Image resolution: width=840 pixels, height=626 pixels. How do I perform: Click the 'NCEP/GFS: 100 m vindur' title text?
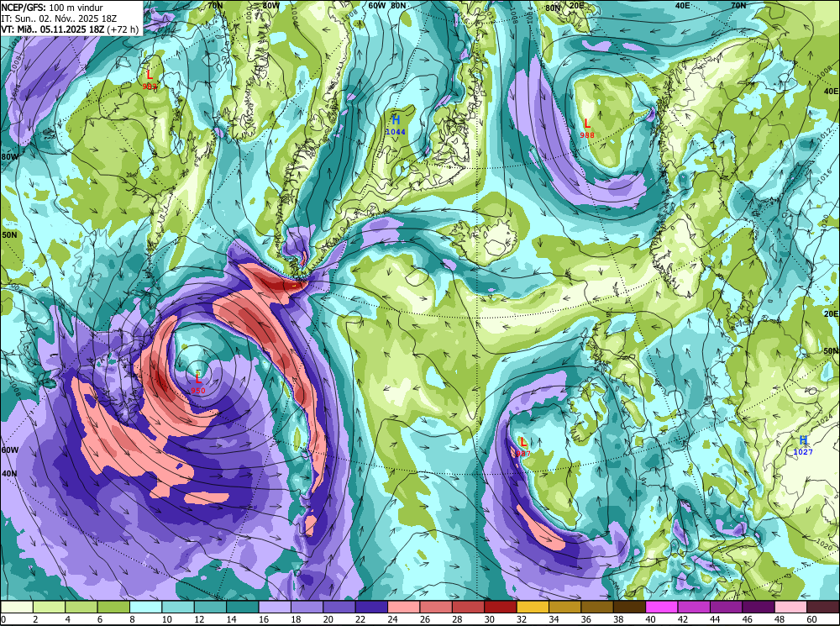point(52,8)
